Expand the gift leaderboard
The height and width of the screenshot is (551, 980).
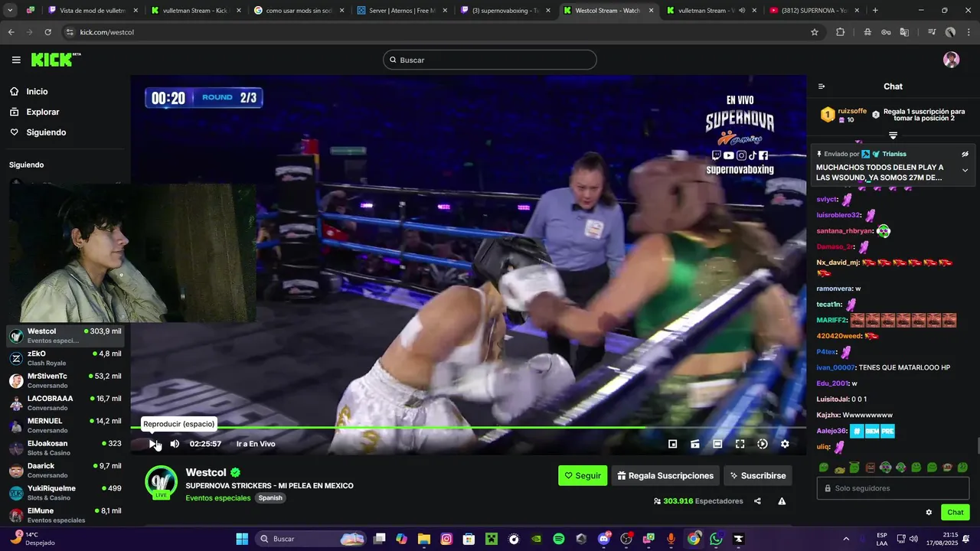pyautogui.click(x=893, y=135)
